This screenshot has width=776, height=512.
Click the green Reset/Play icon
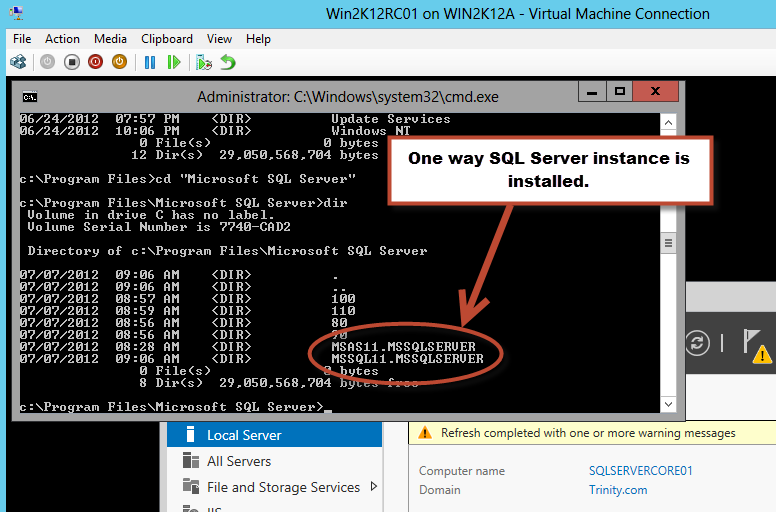point(174,62)
